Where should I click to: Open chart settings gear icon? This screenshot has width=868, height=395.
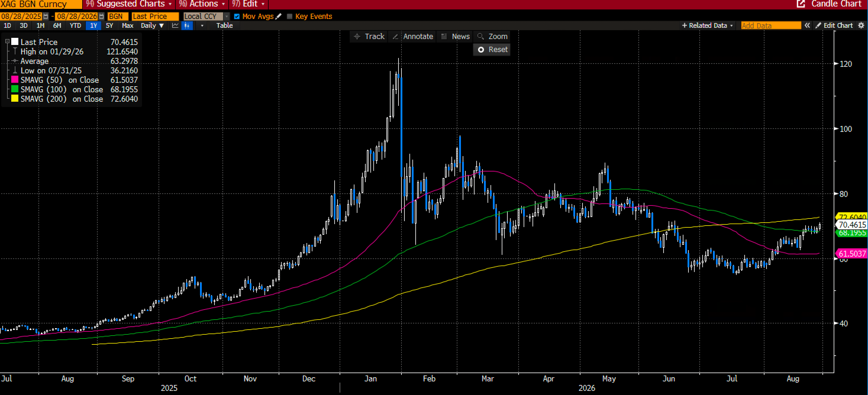pyautogui.click(x=861, y=25)
